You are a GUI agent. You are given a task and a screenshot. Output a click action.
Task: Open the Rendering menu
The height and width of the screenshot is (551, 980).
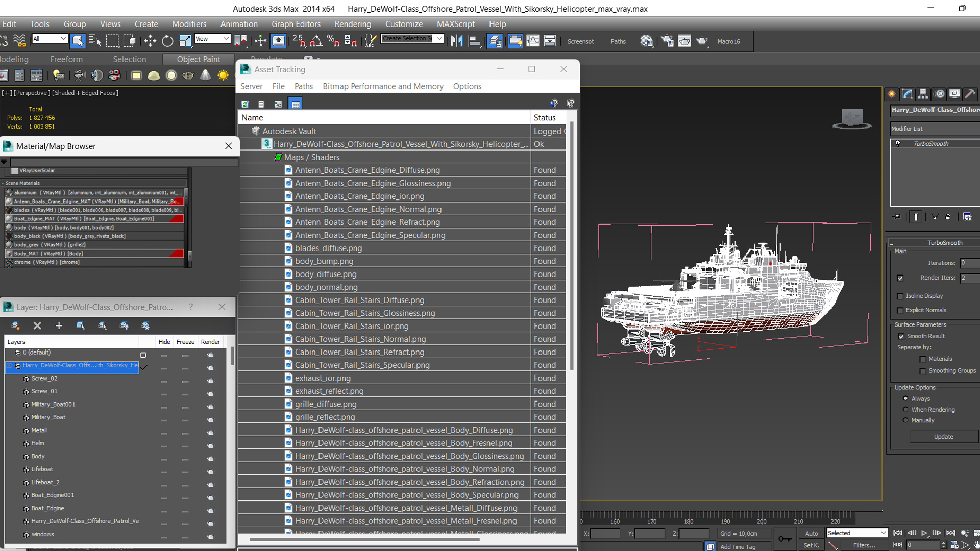353,24
